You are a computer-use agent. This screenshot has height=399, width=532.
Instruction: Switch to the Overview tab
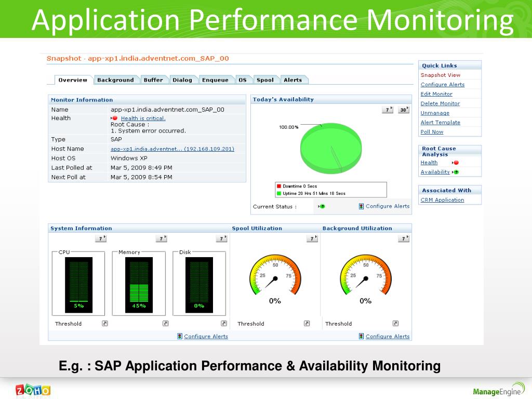click(73, 80)
